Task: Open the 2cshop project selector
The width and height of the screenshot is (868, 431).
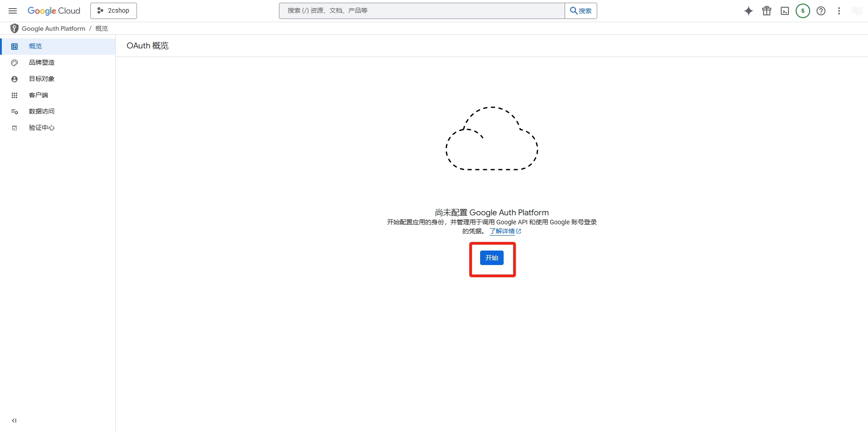Action: point(113,11)
